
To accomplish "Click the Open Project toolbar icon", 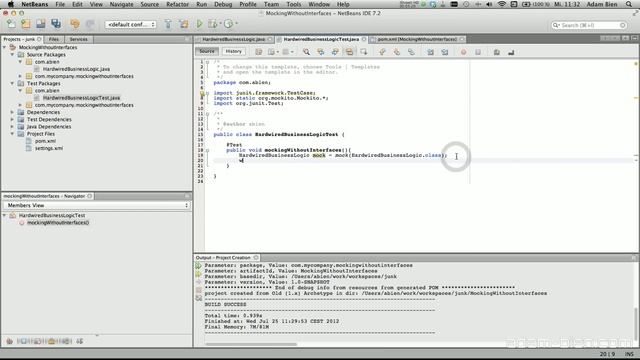I will click(41, 24).
